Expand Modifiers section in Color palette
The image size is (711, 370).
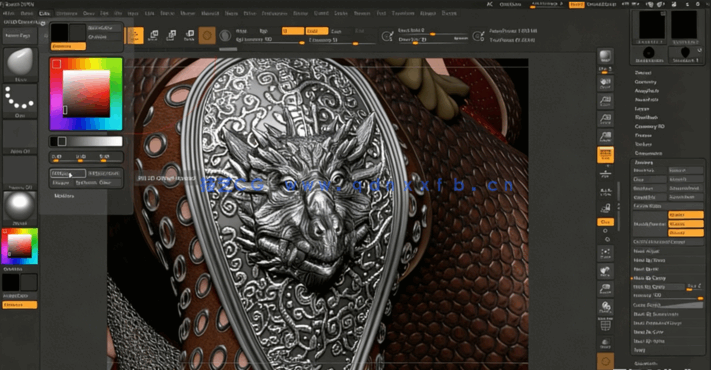tap(64, 196)
